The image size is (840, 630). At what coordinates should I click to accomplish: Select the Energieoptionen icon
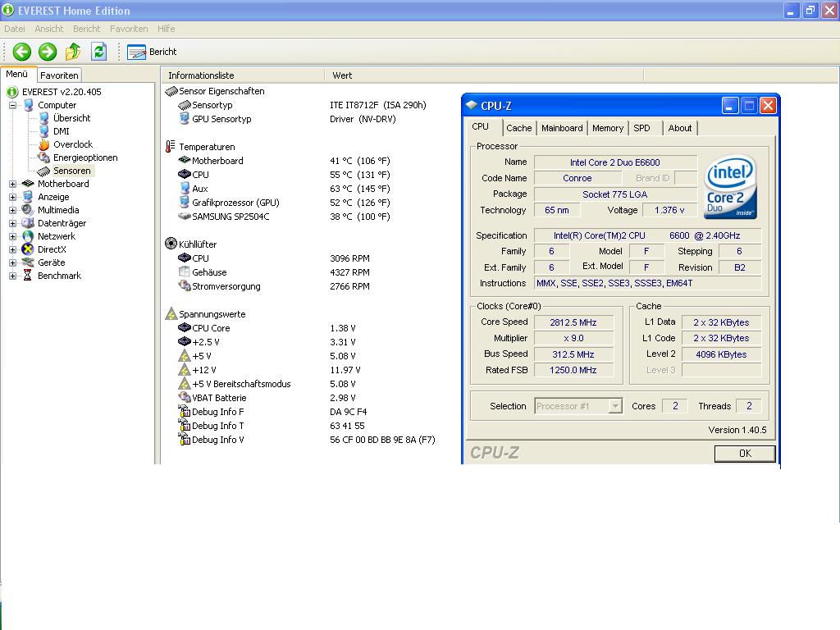pos(44,157)
